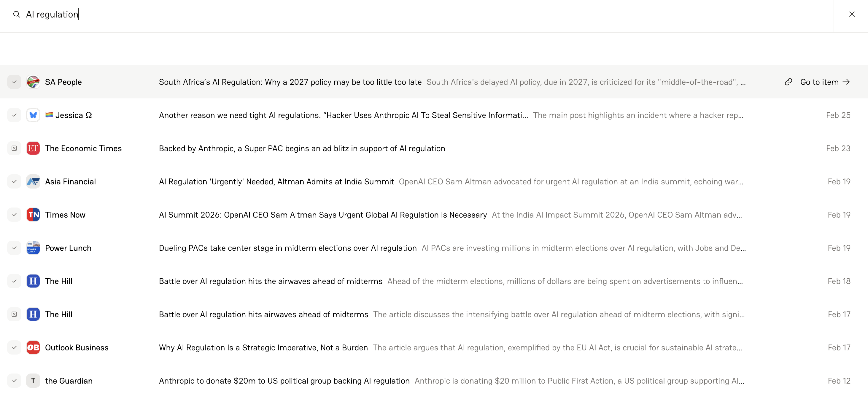Screen dimensions: 868x399
Task: Toggle the checkbox for the Power Lunch article
Action: pyautogui.click(x=14, y=248)
